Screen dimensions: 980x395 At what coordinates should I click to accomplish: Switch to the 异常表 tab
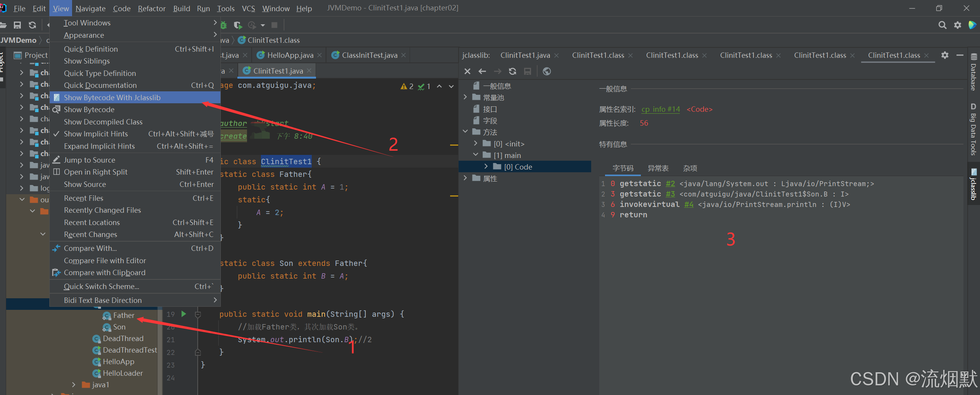[x=658, y=168]
